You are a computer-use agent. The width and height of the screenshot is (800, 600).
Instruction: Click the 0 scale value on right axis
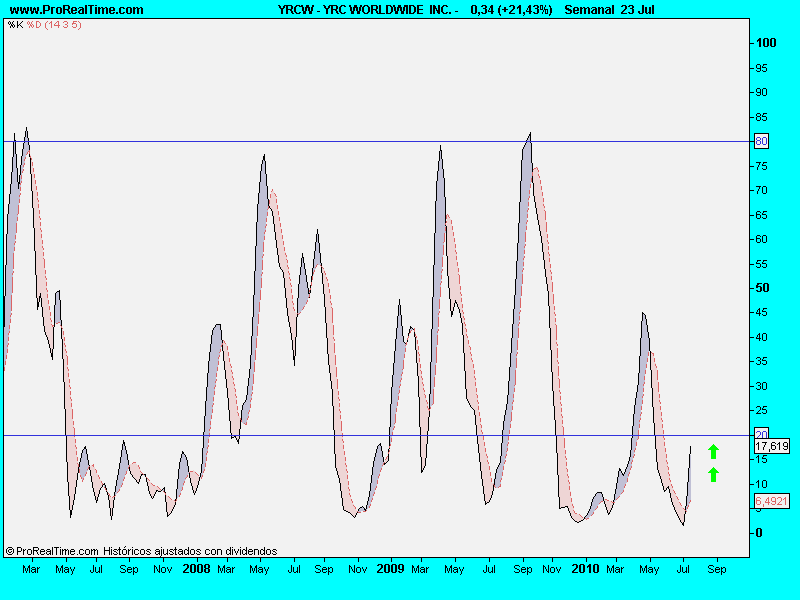click(x=759, y=533)
